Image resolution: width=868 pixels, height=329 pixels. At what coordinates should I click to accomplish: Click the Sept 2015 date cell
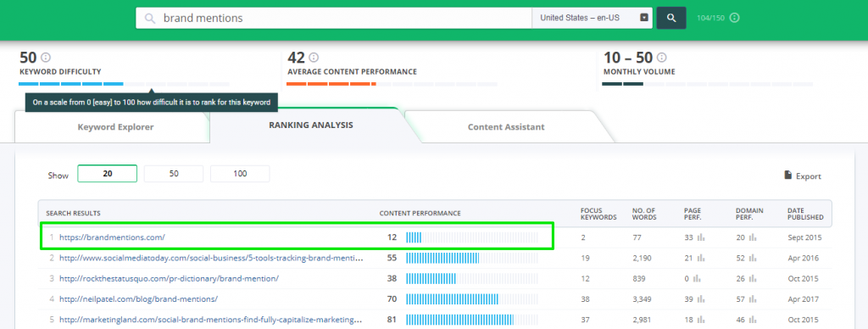pos(805,237)
